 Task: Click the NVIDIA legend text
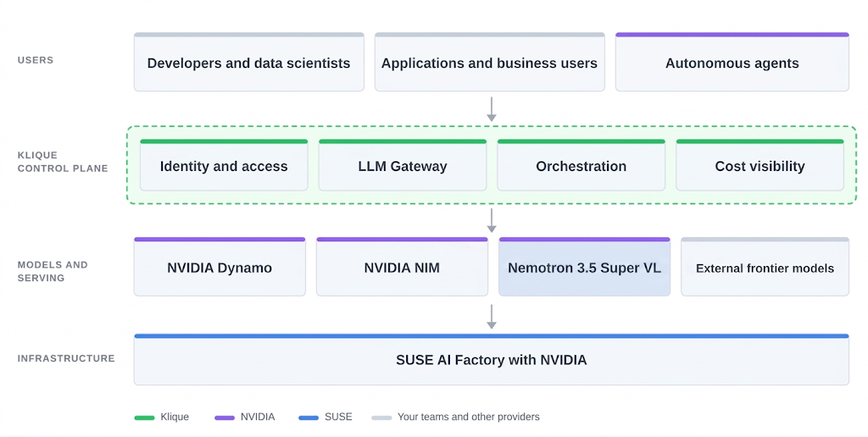click(258, 417)
